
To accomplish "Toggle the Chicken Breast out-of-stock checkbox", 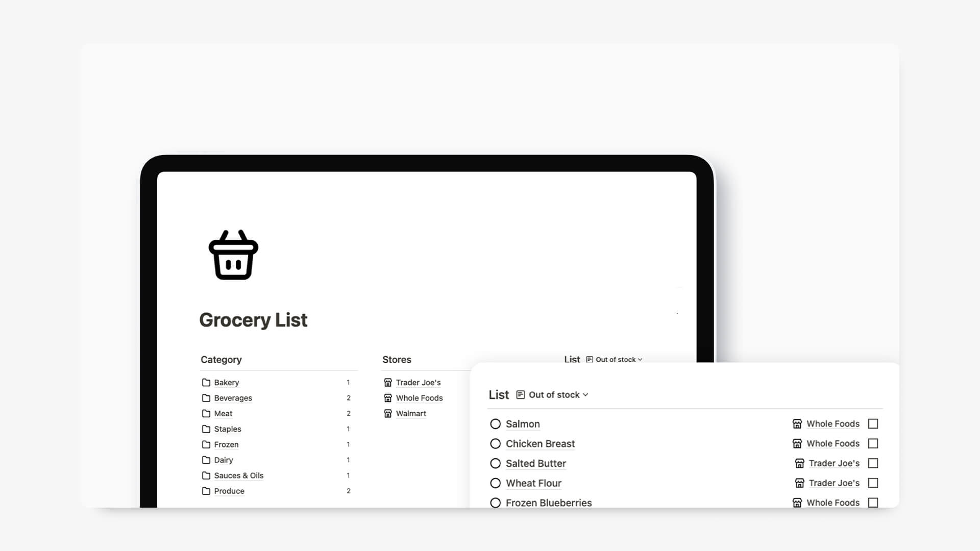I will [873, 443].
